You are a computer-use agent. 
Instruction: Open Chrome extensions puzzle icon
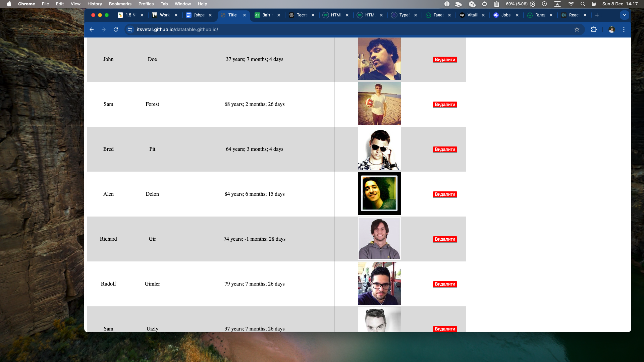(594, 29)
